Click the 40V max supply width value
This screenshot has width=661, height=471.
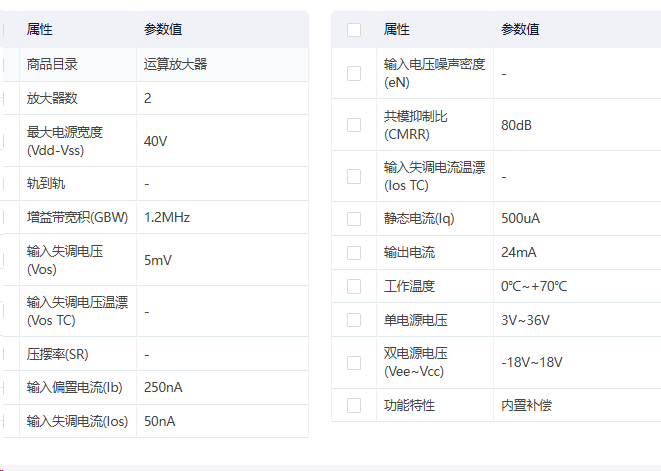tap(156, 141)
